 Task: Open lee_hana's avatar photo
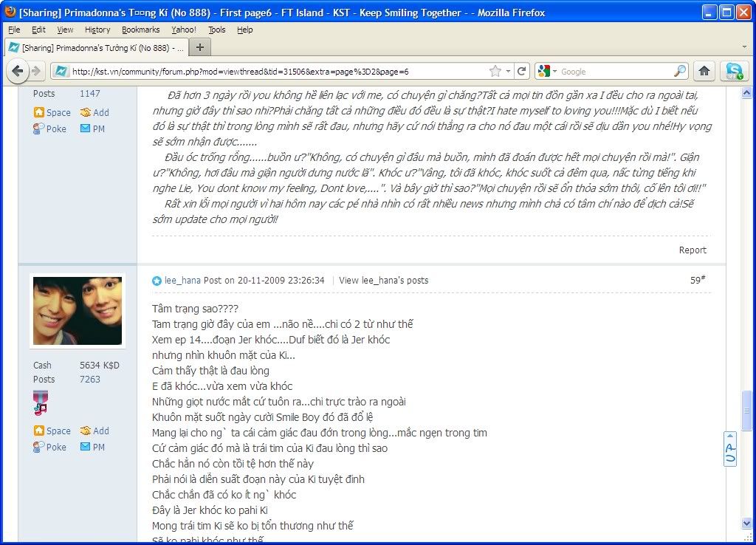point(78,311)
